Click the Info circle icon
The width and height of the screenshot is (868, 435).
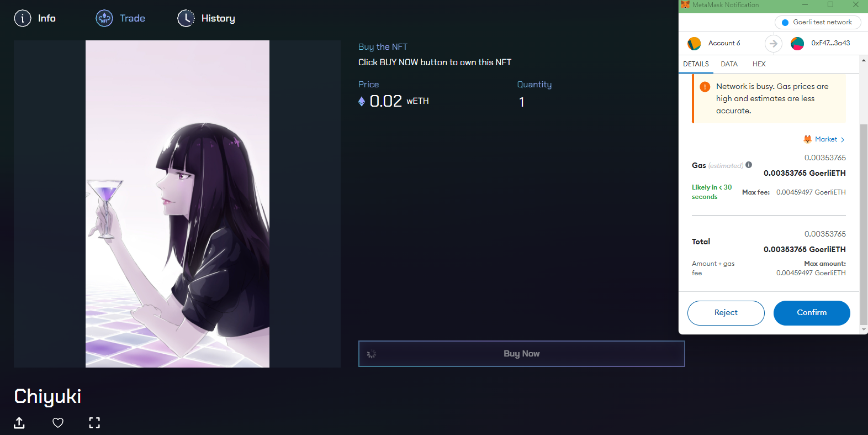pos(23,18)
